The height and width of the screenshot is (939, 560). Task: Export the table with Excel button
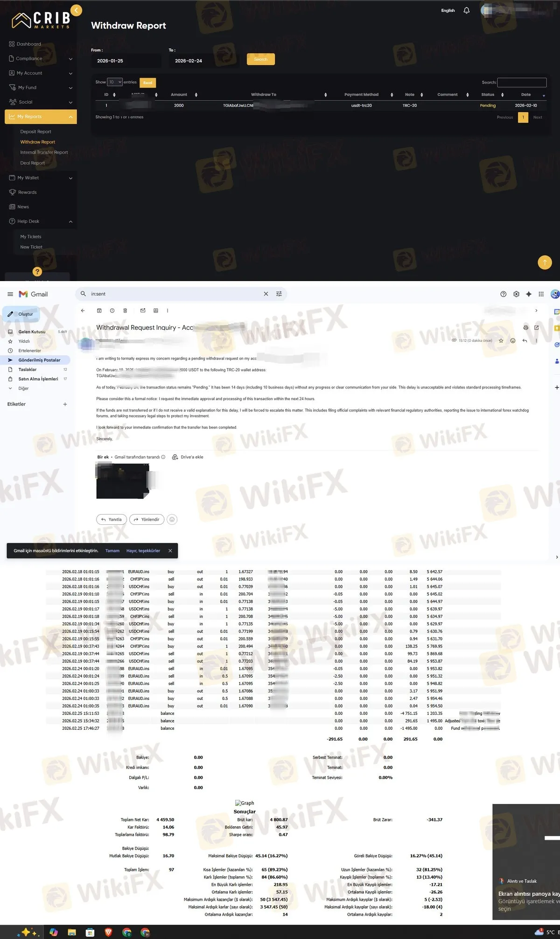click(148, 83)
